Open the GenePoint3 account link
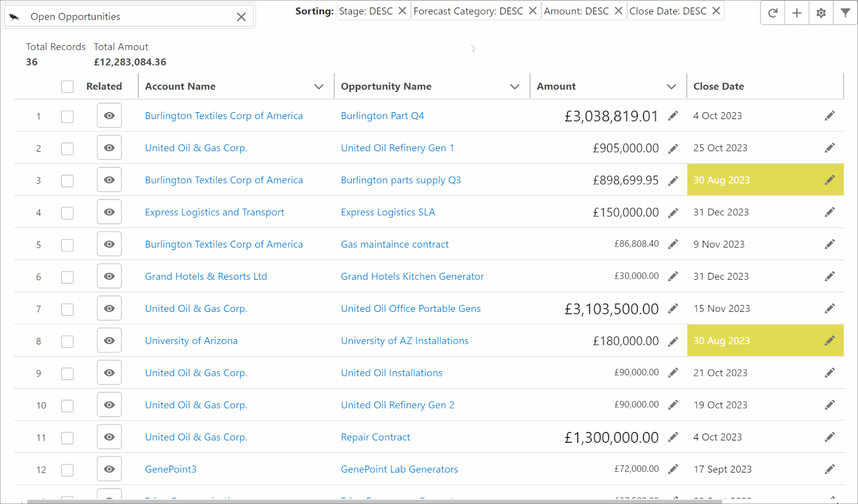 pyautogui.click(x=170, y=469)
